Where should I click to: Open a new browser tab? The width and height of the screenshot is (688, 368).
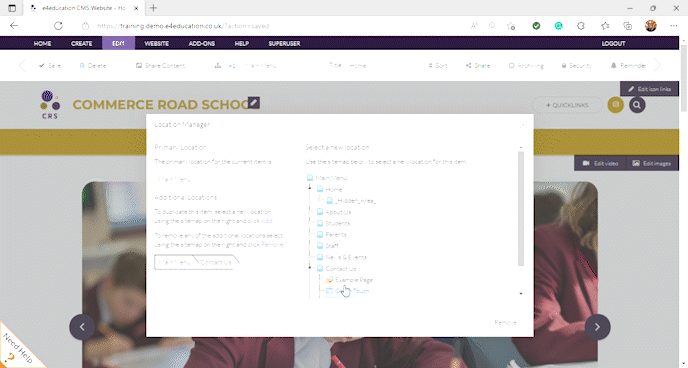(153, 8)
